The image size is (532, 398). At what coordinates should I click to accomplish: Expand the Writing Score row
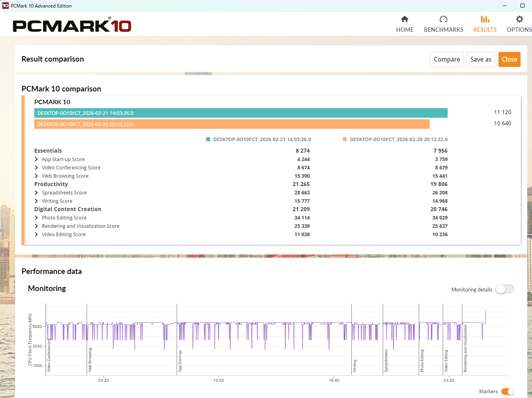(x=36, y=201)
